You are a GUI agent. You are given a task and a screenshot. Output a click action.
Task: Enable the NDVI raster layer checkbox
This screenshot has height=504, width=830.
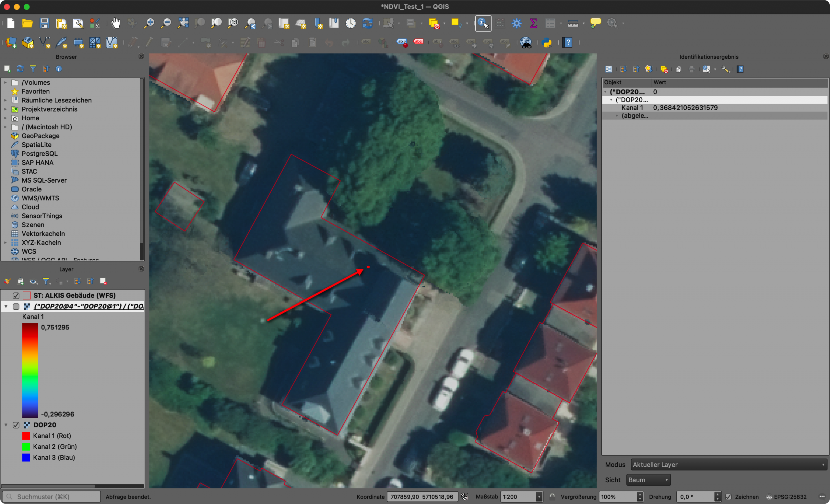point(16,306)
